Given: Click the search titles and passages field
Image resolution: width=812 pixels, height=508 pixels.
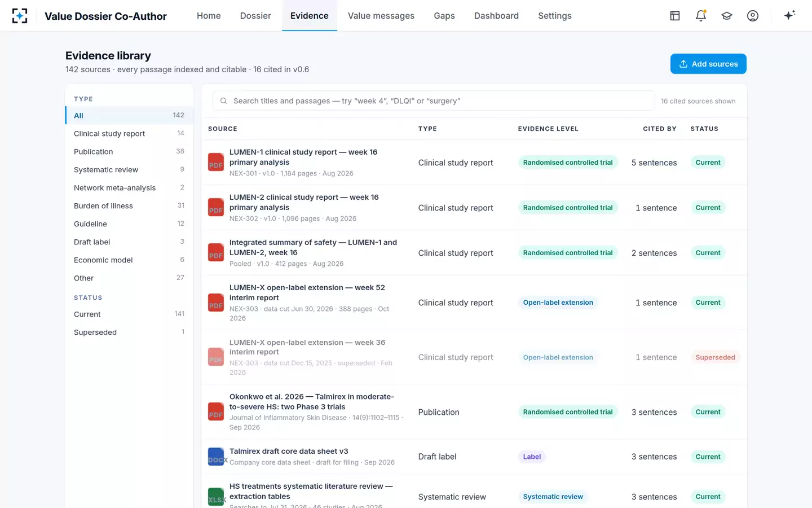Looking at the screenshot, I should (x=434, y=100).
